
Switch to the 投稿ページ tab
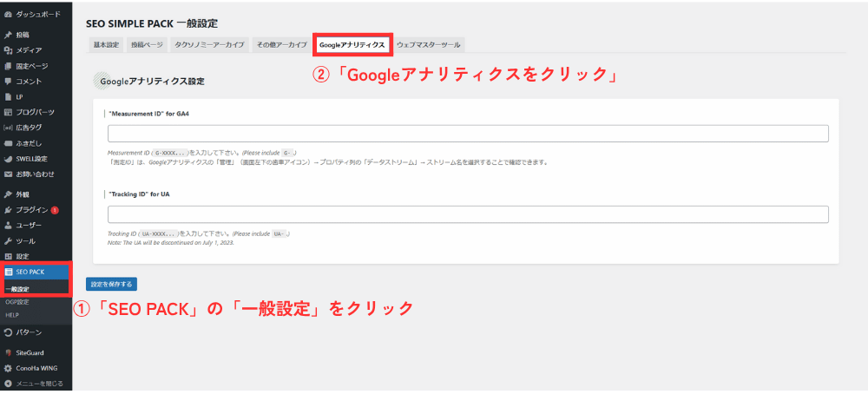click(x=147, y=45)
